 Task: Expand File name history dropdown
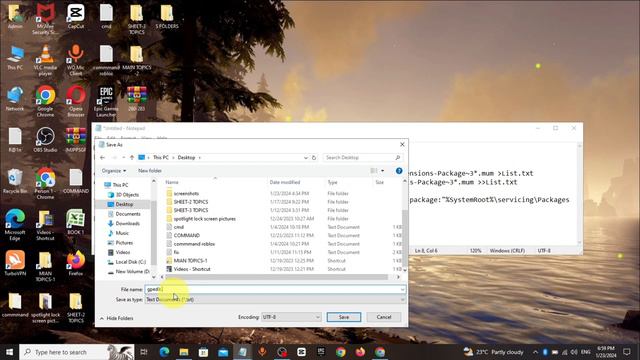point(402,289)
